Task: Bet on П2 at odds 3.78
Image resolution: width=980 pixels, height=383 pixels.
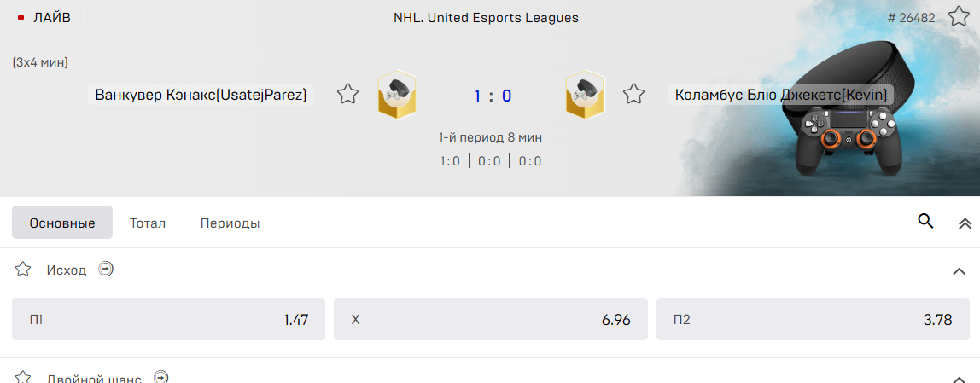Action: (x=813, y=319)
